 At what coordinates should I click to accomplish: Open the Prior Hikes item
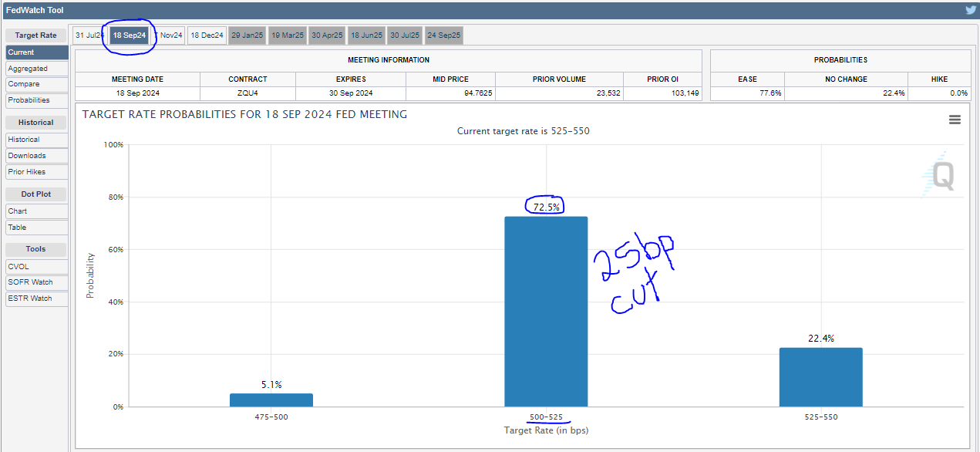[36, 172]
